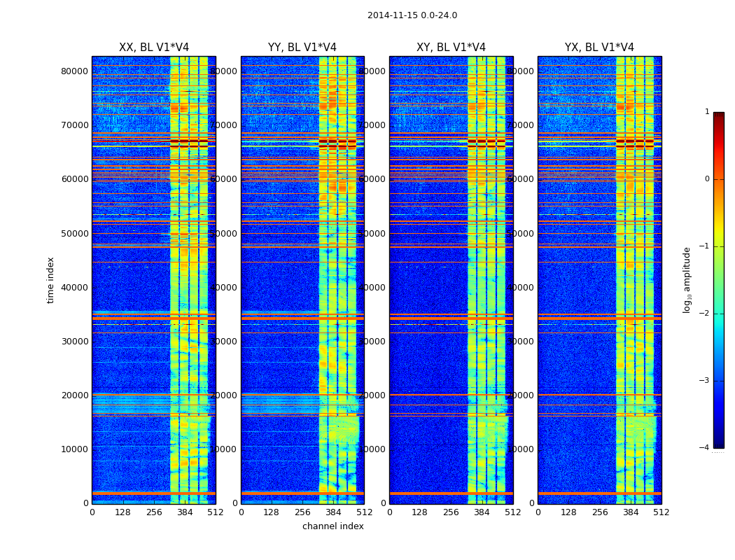Screen dimensions: 735x560
Task: Click the 'time index' y-axis label
Action: coord(50,280)
